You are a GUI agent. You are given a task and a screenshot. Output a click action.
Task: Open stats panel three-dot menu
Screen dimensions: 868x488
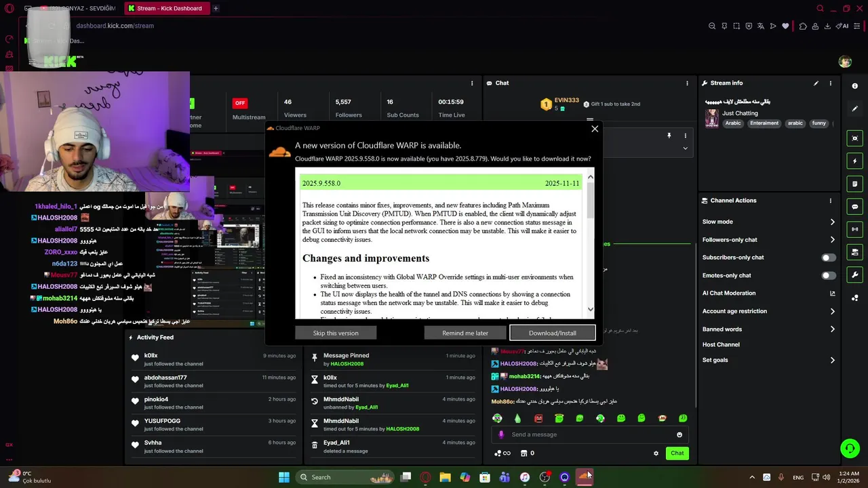[x=472, y=83]
